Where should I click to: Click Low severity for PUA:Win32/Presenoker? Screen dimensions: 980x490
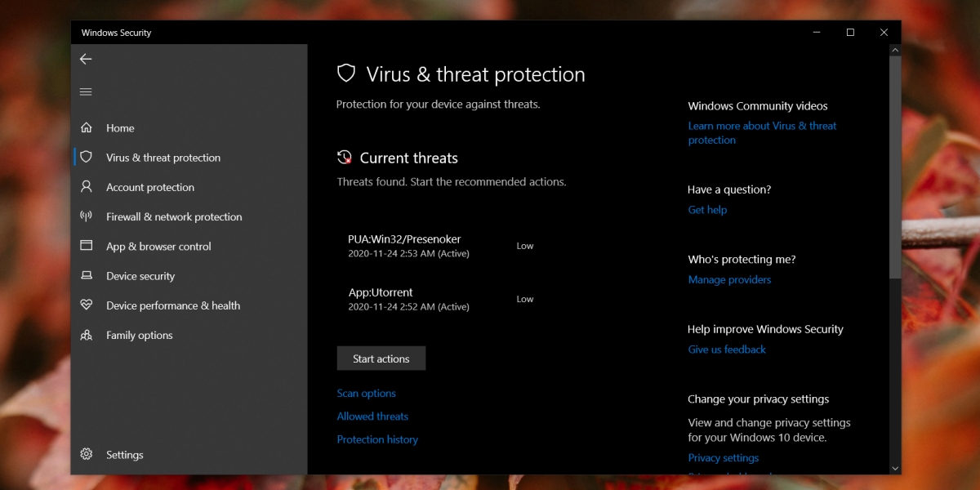[525, 246]
